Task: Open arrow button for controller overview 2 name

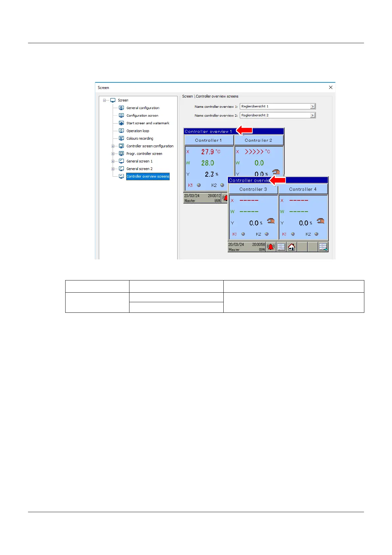Action: (x=313, y=115)
